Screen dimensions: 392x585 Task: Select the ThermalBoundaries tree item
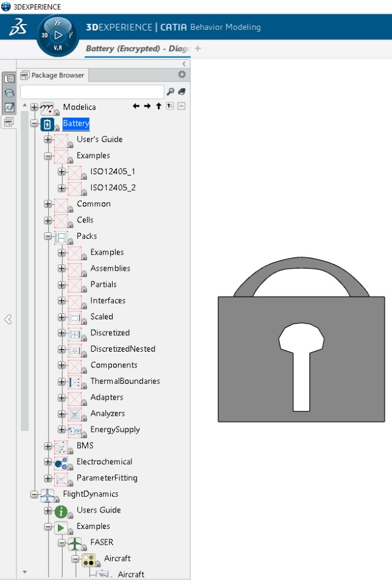coord(125,381)
